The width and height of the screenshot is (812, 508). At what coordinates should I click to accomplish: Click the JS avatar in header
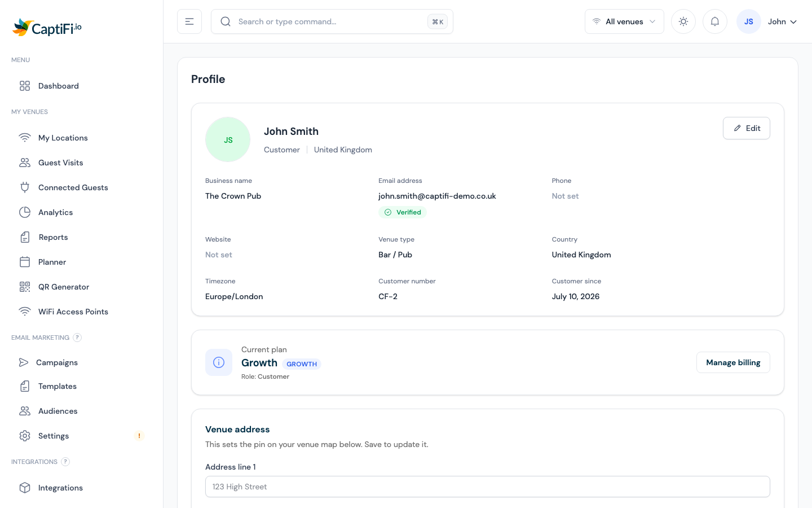[749, 21]
